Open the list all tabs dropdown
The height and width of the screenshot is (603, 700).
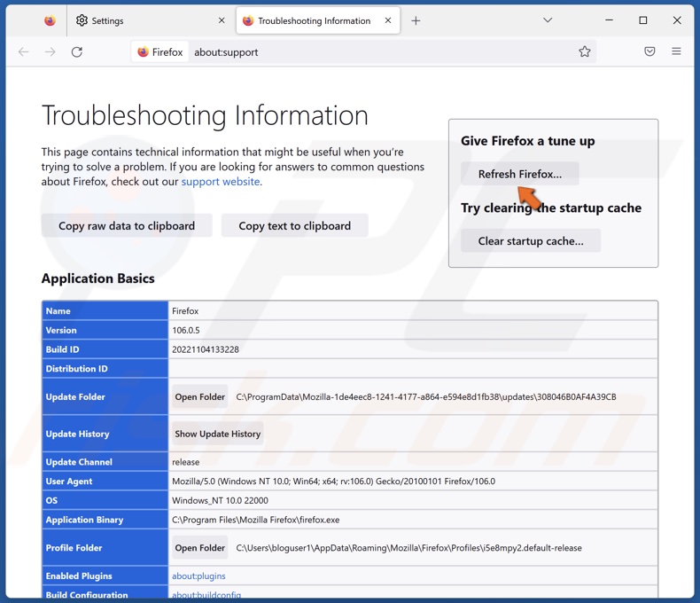[548, 20]
